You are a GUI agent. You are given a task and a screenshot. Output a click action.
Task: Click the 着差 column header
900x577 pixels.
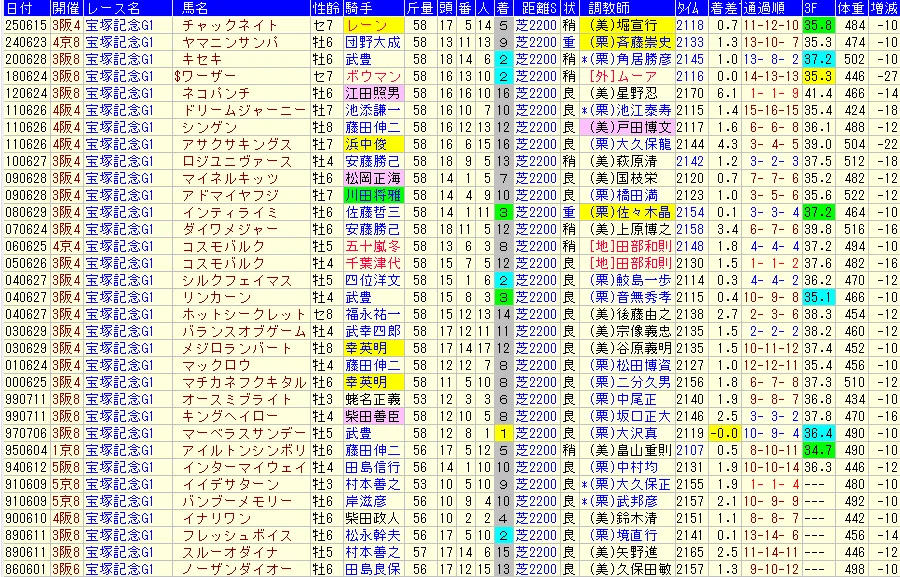click(x=724, y=8)
